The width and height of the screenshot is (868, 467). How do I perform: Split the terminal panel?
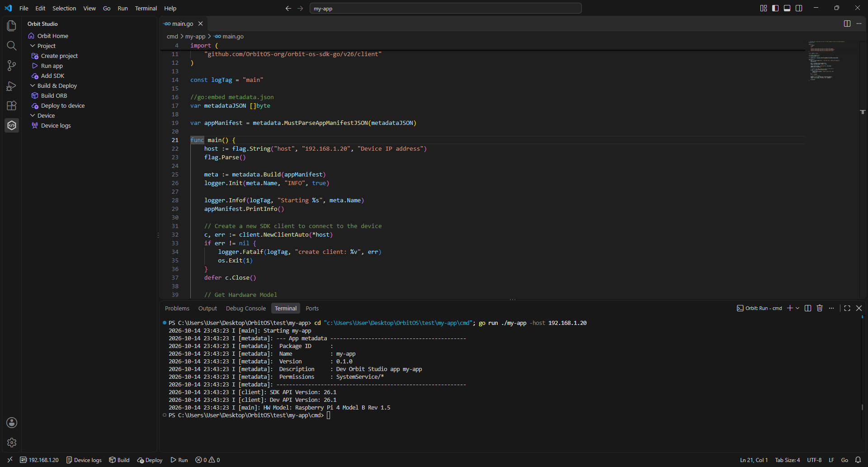(x=808, y=308)
